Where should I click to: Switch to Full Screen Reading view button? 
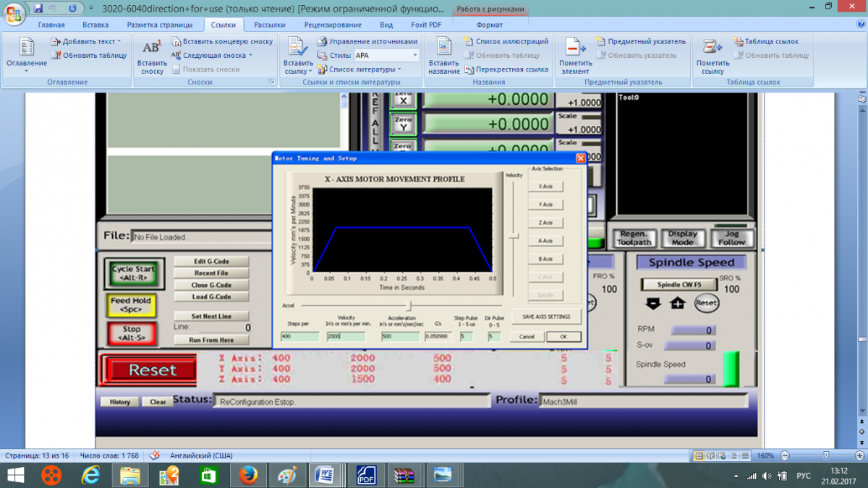[710, 456]
